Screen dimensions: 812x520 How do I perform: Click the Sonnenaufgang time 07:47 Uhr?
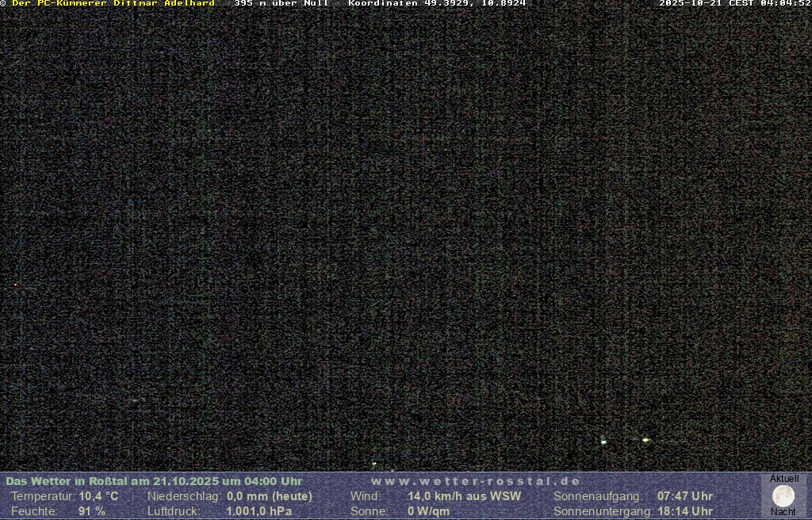coord(684,496)
